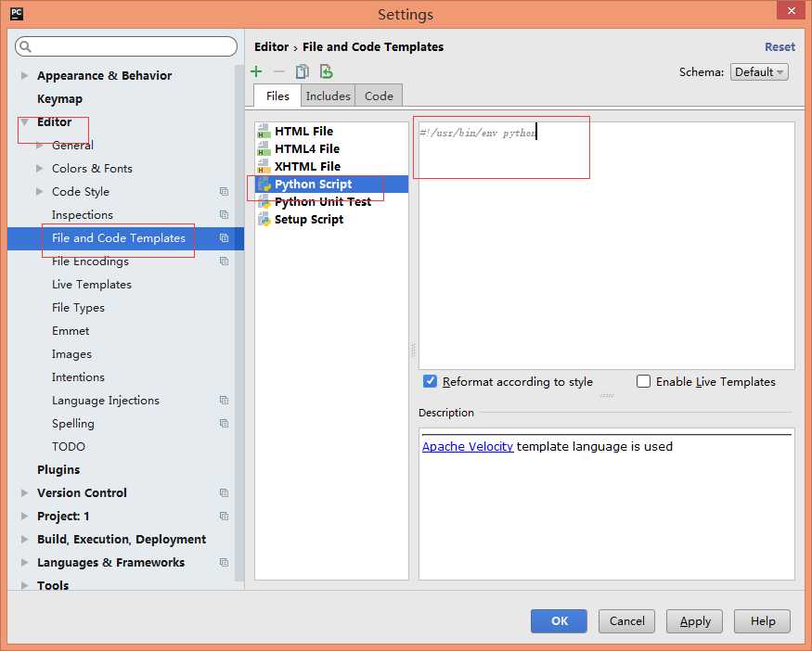Viewport: 812px width, 651px height.
Task: Click the settings tree vertical scrollbar
Action: pyautogui.click(x=238, y=324)
